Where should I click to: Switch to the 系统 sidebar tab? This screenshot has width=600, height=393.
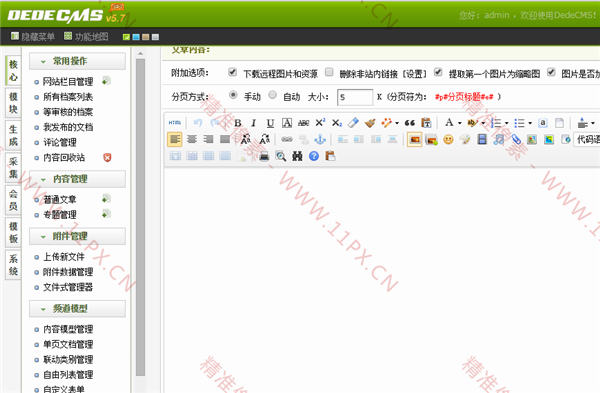13,264
